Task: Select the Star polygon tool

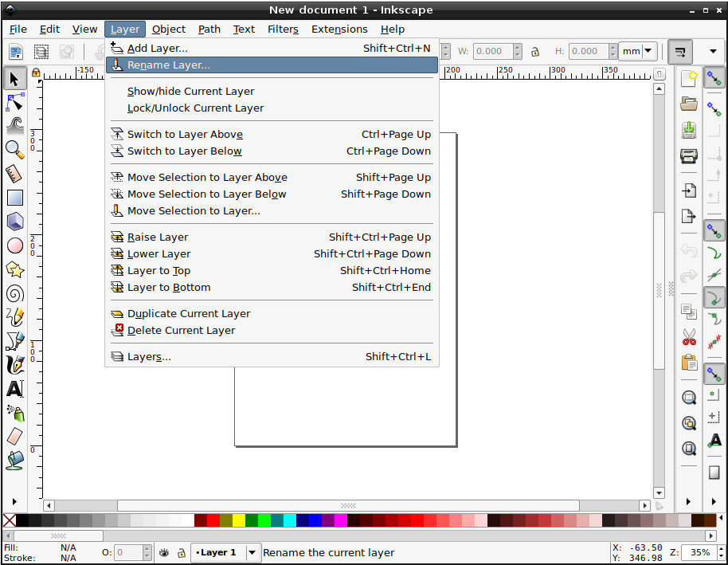Action: pyautogui.click(x=14, y=269)
